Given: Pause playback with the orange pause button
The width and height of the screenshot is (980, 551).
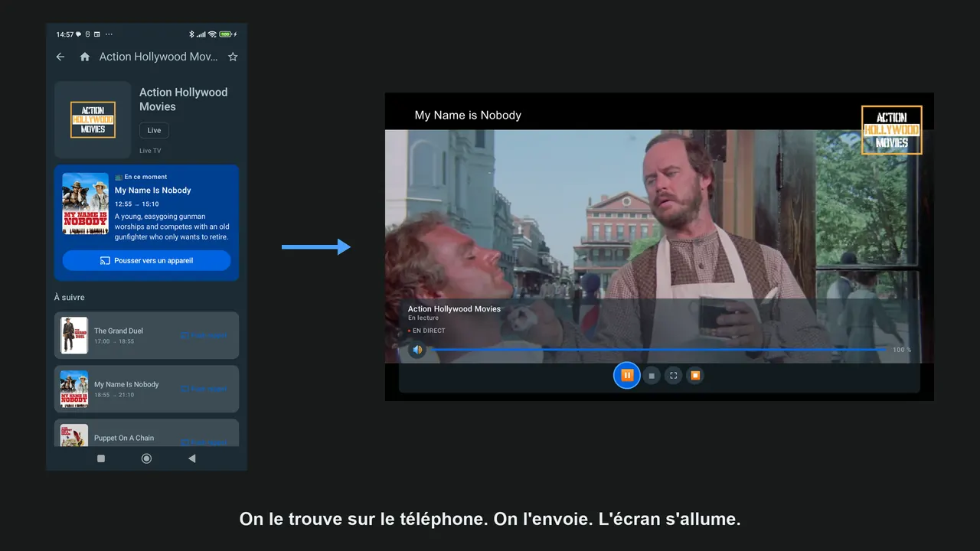Looking at the screenshot, I should tap(626, 375).
